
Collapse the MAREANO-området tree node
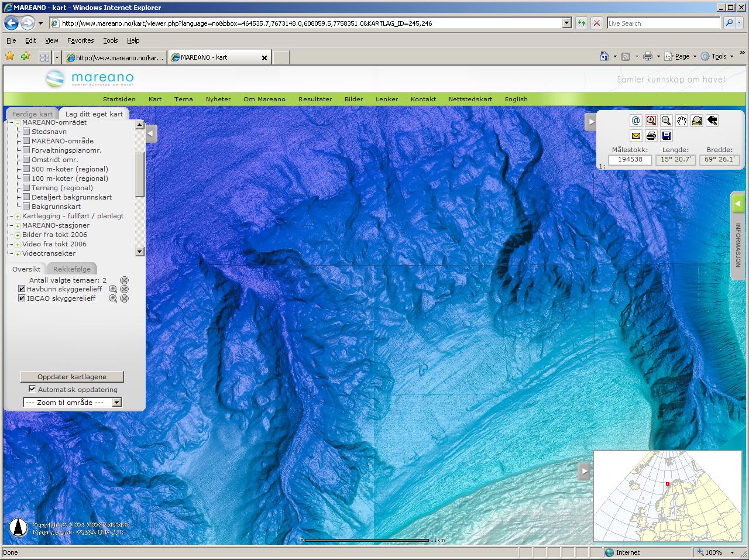(x=18, y=123)
